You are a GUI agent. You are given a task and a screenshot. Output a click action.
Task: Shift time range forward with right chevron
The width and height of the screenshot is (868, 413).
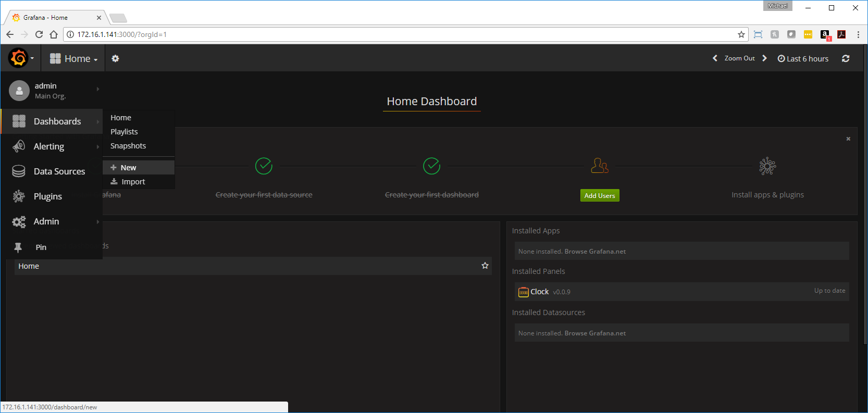coord(764,58)
